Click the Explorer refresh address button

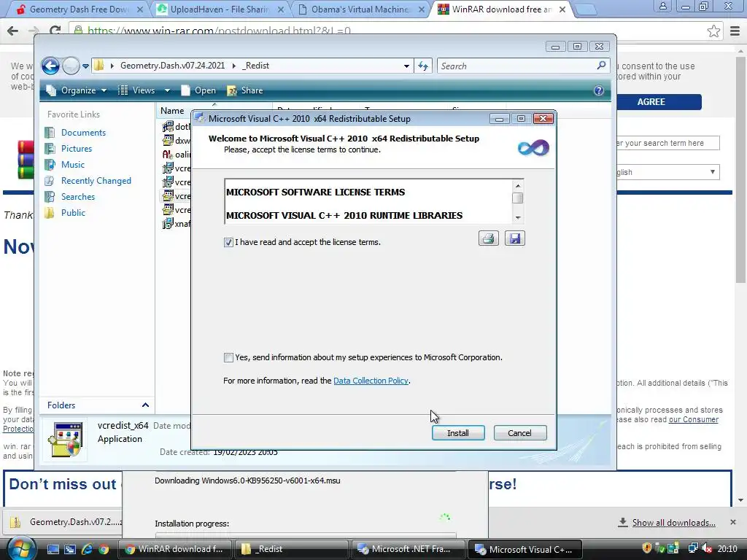pos(423,66)
